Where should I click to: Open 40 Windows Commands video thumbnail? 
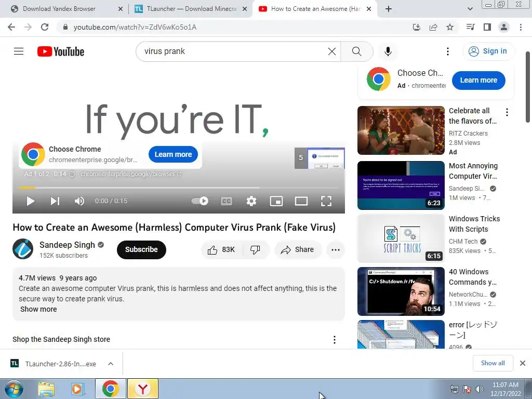point(401,291)
